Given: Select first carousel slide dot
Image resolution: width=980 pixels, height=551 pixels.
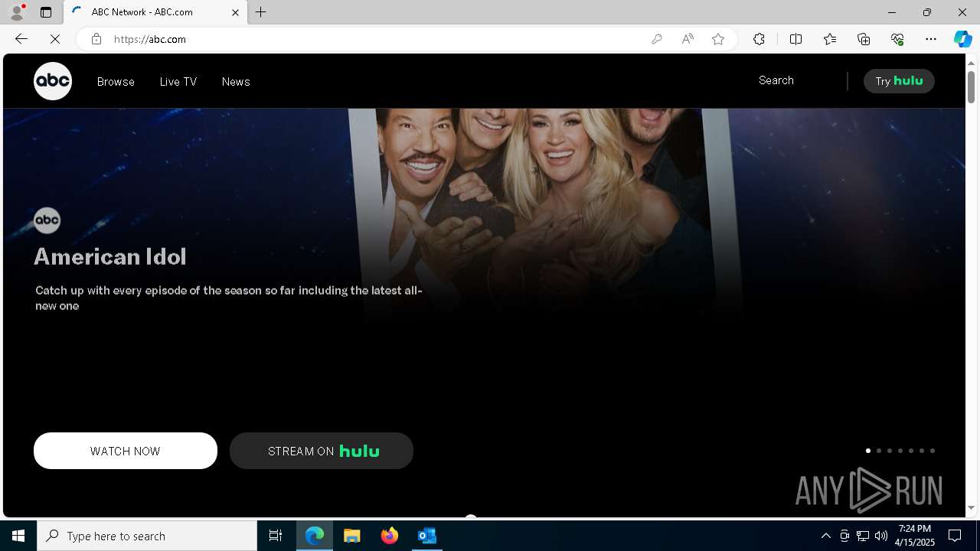Looking at the screenshot, I should click(867, 451).
